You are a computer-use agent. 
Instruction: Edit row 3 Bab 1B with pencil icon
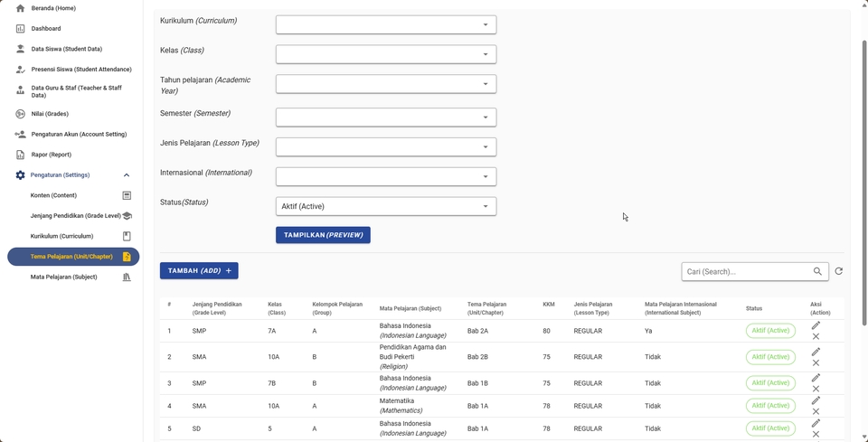tap(816, 377)
